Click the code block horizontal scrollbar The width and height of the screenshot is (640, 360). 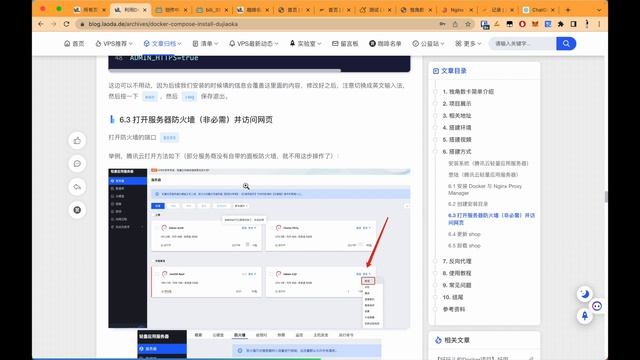(224, 71)
